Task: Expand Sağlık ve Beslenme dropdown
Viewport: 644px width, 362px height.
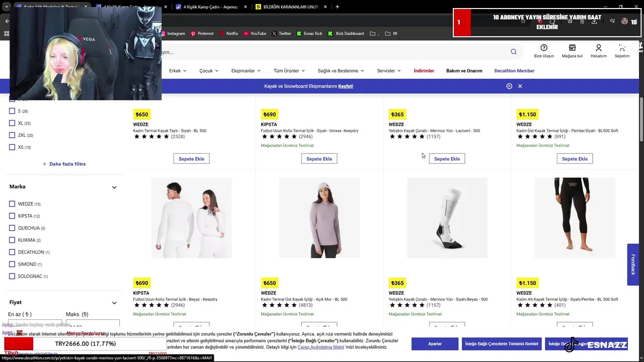Action: click(x=341, y=71)
